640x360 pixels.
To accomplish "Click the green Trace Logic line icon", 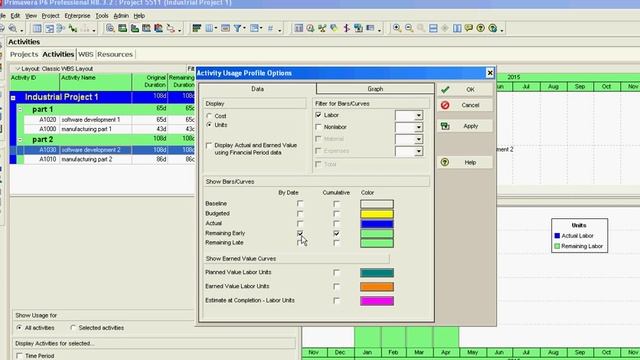I will point(73,28).
